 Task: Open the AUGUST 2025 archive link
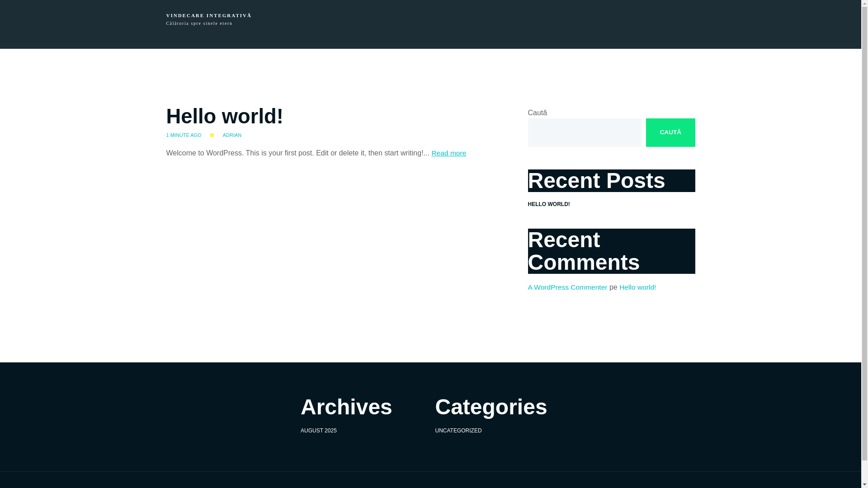(x=319, y=431)
